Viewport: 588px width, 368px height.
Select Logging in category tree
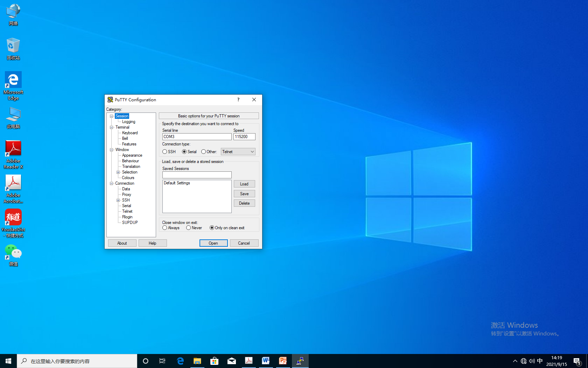point(128,122)
